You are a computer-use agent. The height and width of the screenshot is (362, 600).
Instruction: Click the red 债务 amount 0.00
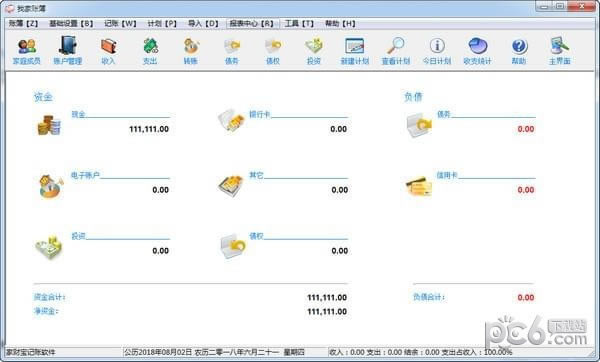[x=526, y=129]
